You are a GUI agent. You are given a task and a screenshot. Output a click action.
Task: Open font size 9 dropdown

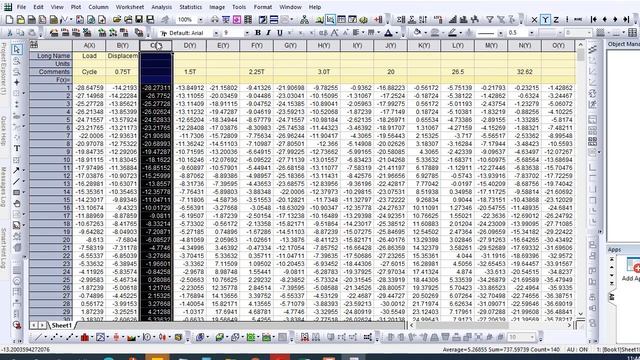coord(247,33)
